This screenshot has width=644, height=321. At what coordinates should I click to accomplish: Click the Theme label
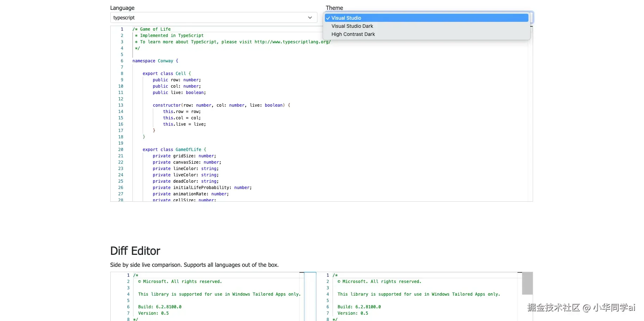[334, 8]
